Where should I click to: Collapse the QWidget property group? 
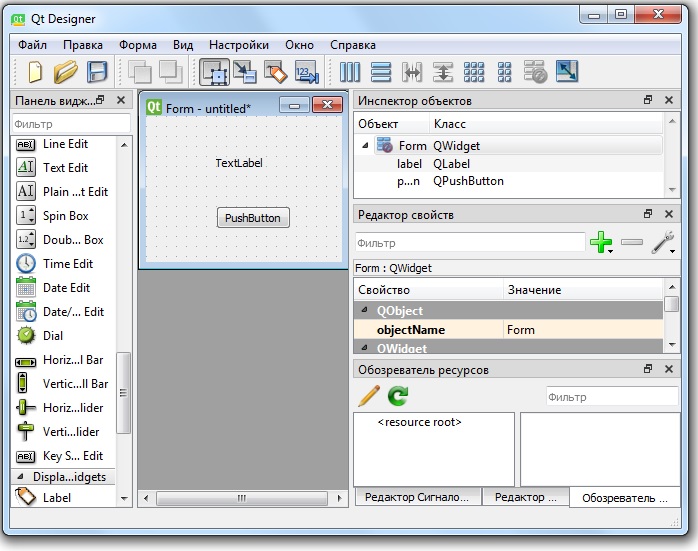(x=365, y=347)
